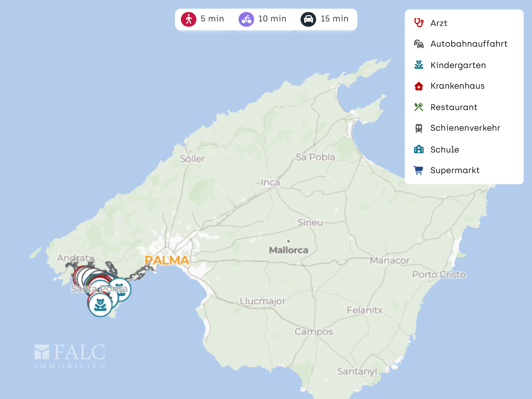Screen dimensions: 532x399
Task: Select the 15 min driving time option
Action: coord(334,19)
